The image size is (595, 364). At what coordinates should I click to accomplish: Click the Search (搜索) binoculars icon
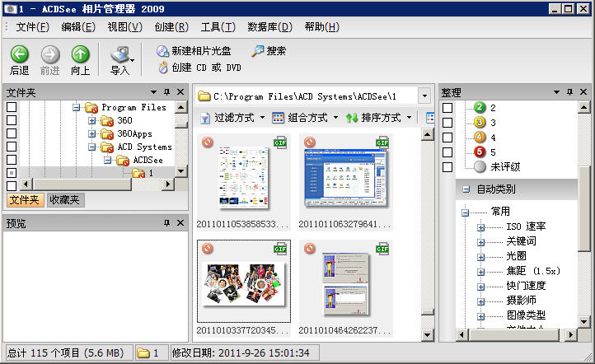pos(258,51)
